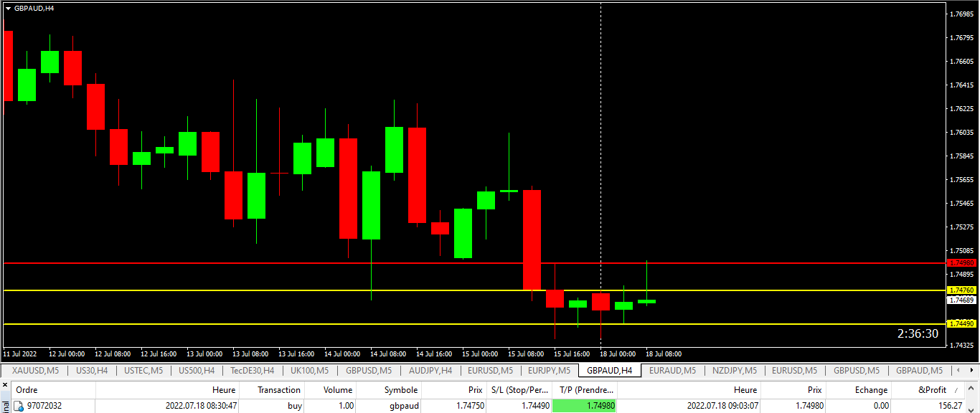The width and height of the screenshot is (980, 413).
Task: Open the GBPAUD,M5 chart tab
Action: click(919, 371)
